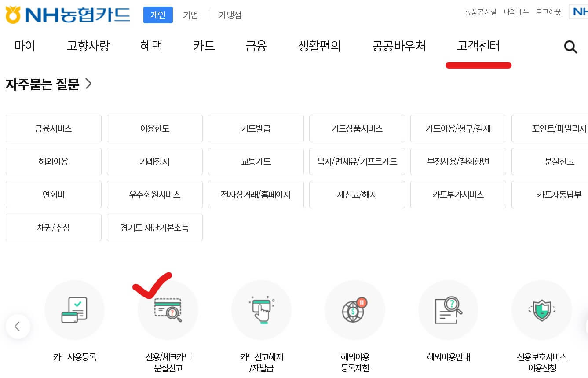
Task: Switch to the 기업 tab
Action: tap(190, 15)
